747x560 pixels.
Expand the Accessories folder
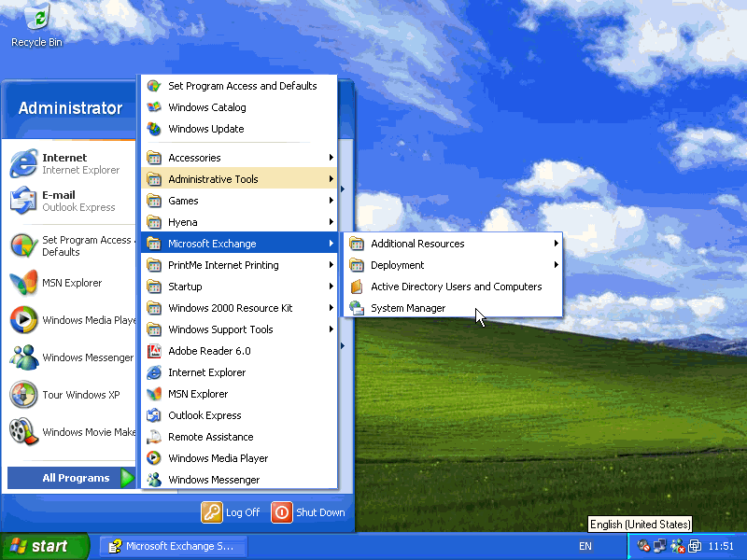pyautogui.click(x=239, y=158)
